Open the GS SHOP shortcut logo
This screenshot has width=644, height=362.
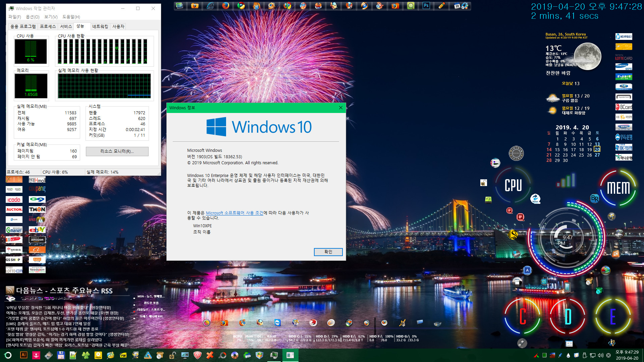pyautogui.click(x=14, y=260)
